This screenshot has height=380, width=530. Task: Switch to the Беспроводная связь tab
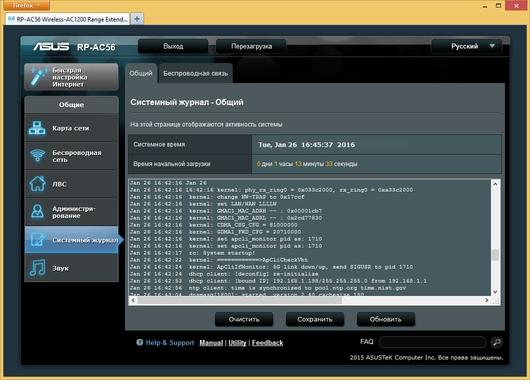[196, 73]
